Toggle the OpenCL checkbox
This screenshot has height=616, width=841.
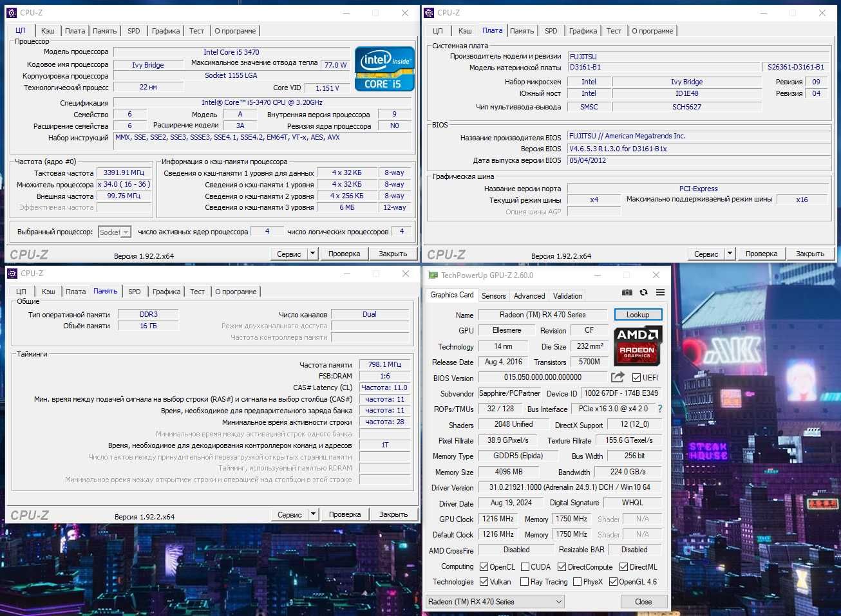(x=484, y=567)
